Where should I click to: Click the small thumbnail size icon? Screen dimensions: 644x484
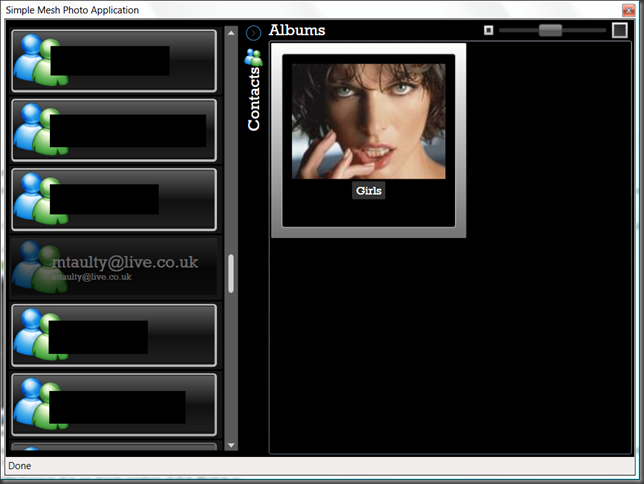pos(488,30)
